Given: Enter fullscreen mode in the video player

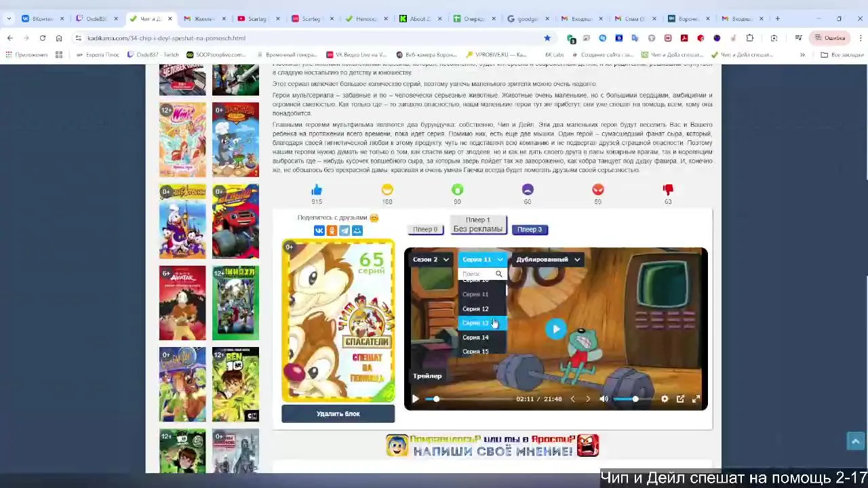Looking at the screenshot, I should 696,399.
